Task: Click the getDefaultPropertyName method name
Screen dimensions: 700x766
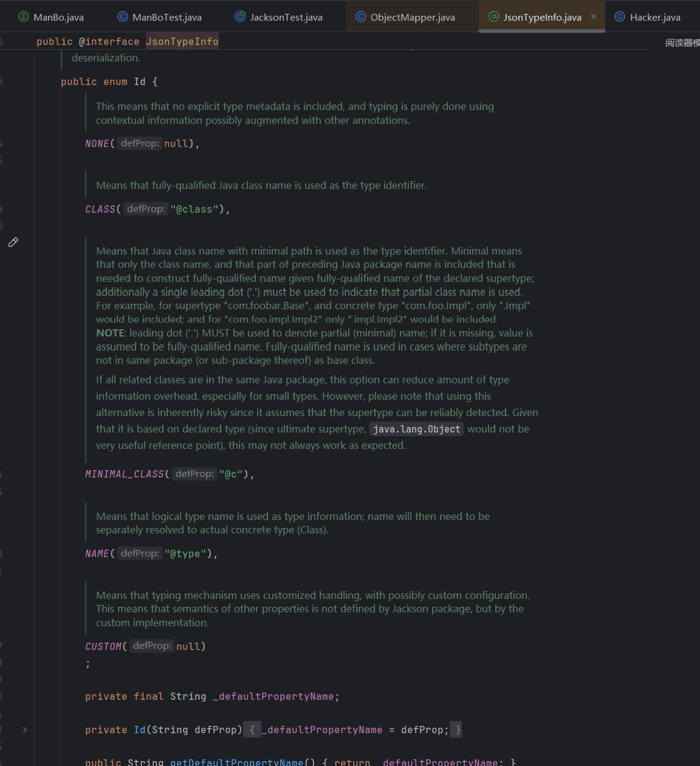Action: pyautogui.click(x=236, y=762)
